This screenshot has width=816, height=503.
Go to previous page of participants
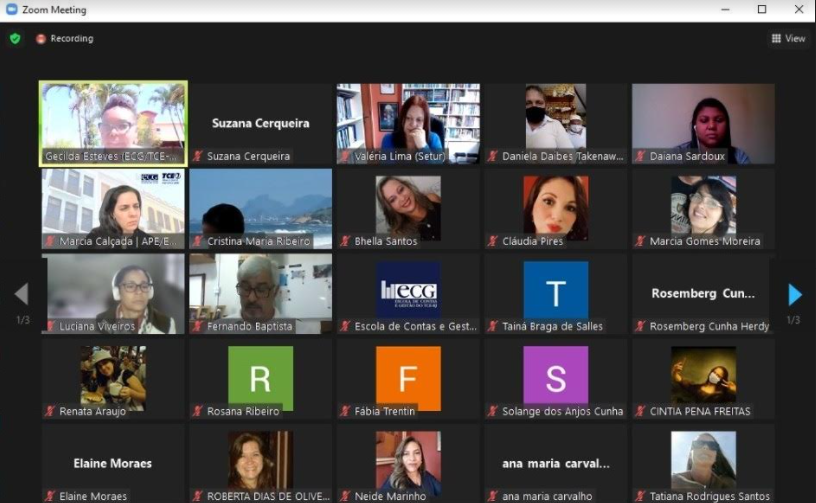coord(21,294)
